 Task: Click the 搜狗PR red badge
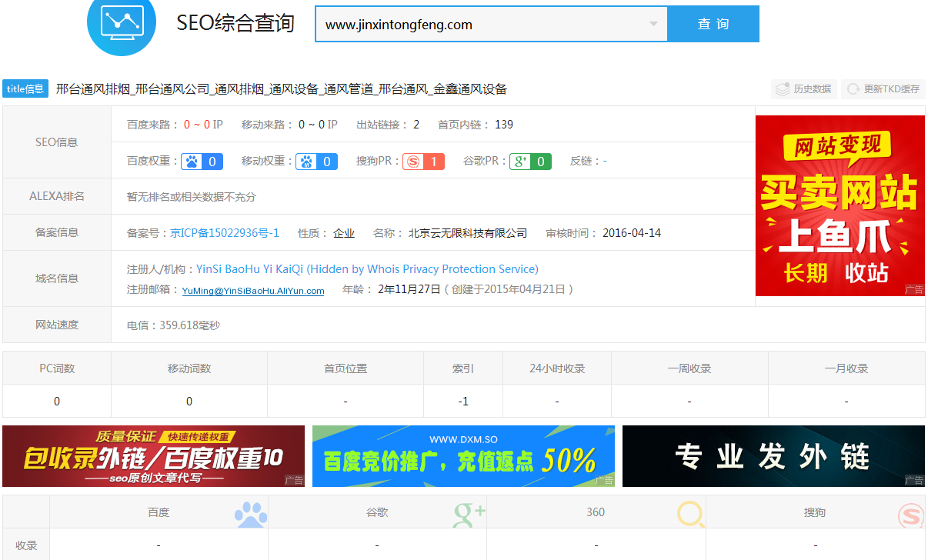tap(423, 162)
